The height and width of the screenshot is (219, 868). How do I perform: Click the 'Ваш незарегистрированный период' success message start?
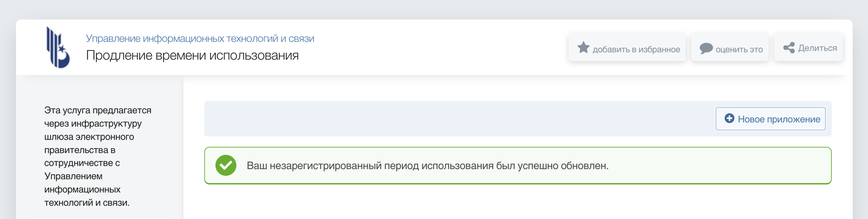tap(314, 166)
